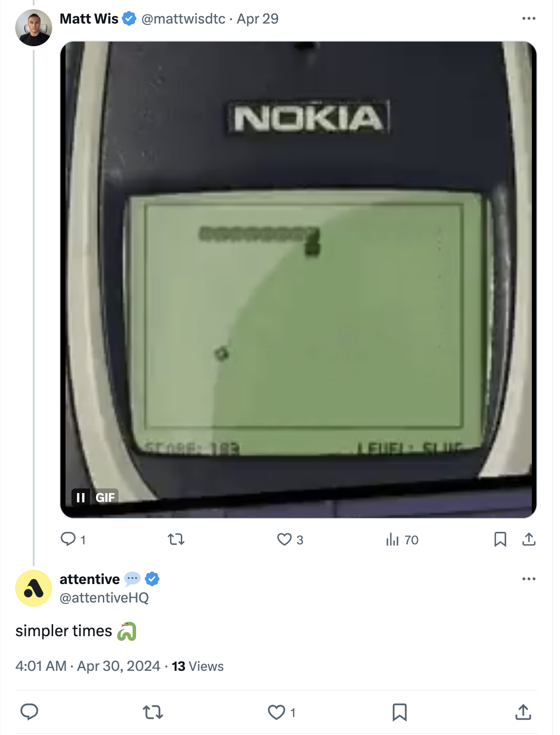
Task: Open the @attentiveHQ handle link
Action: point(104,598)
